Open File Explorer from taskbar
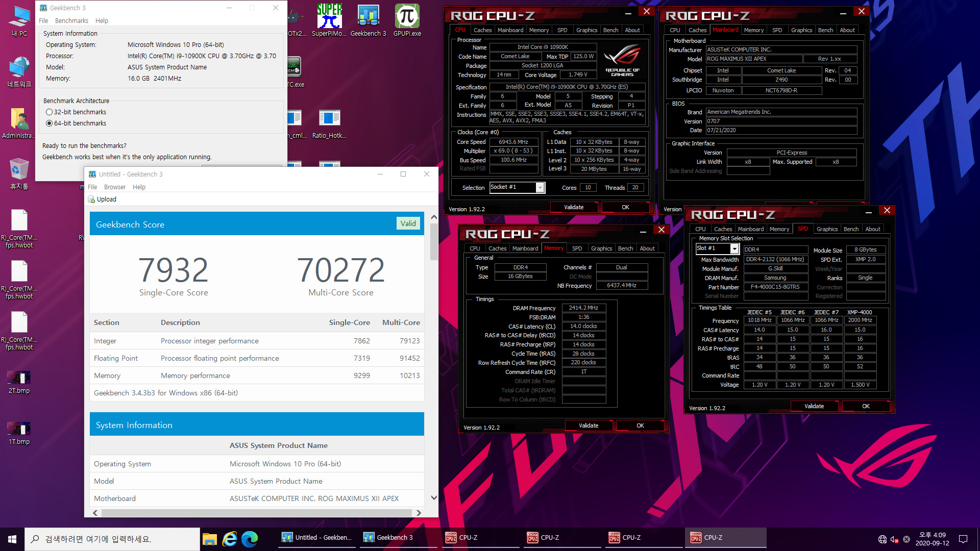 pyautogui.click(x=210, y=539)
